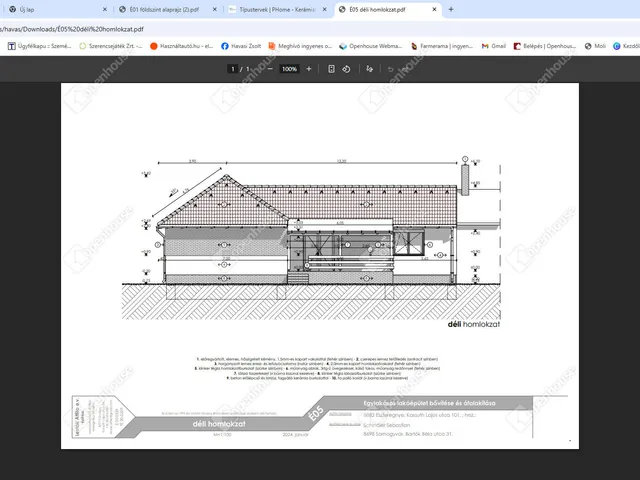Click the "déli homlokzat" drawing caption
The width and height of the screenshot is (640, 480).
click(473, 324)
